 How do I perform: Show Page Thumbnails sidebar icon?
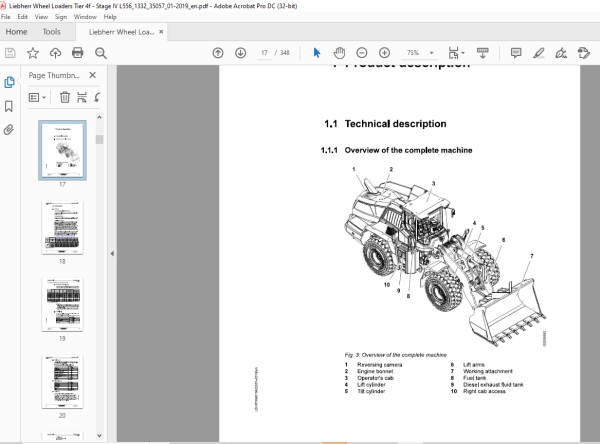coord(9,82)
